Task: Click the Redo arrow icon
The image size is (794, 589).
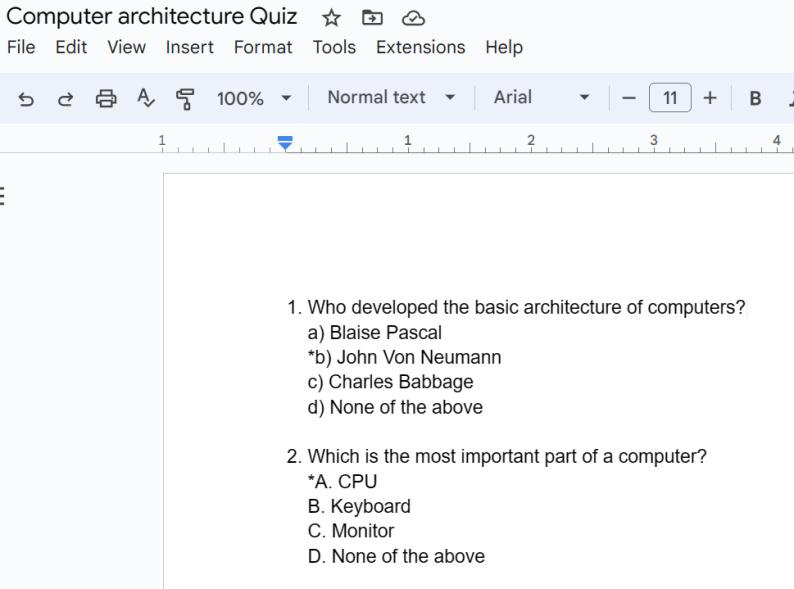Action: point(66,98)
